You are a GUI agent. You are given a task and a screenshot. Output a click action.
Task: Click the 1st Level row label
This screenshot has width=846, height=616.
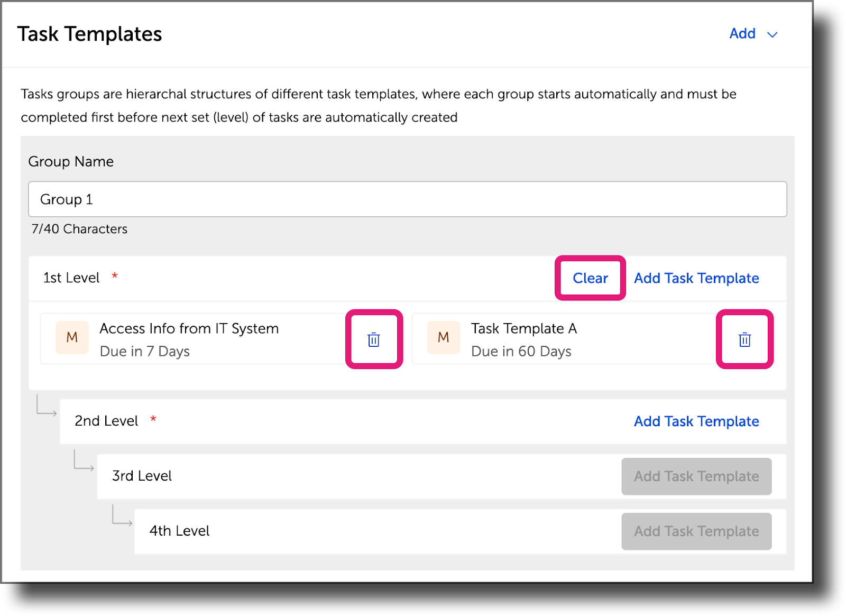click(x=71, y=278)
